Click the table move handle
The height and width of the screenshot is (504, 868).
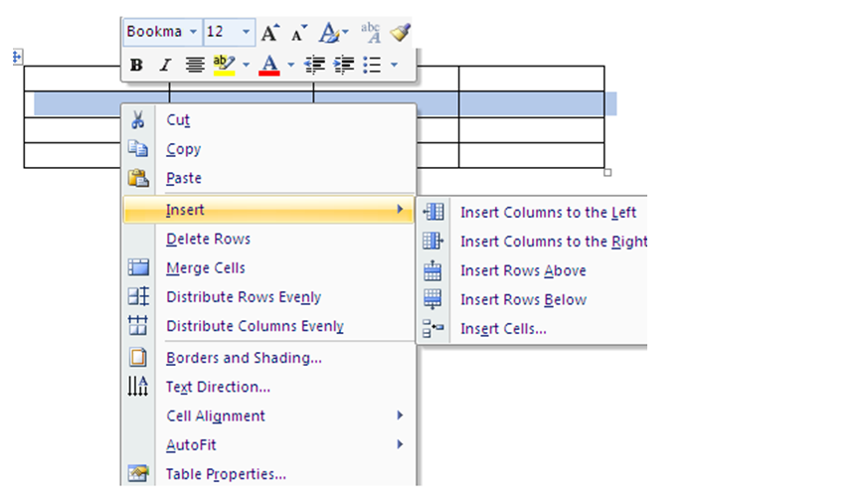[17, 58]
